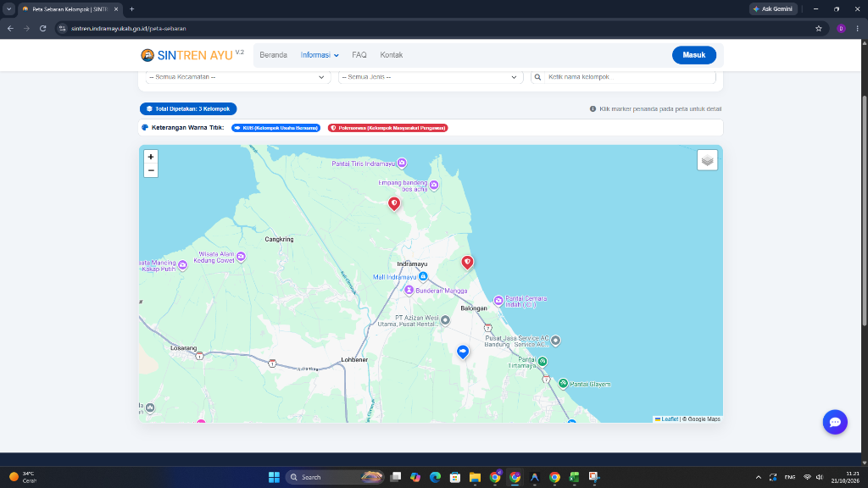Open the FAQ page
This screenshot has width=868, height=488.
tap(359, 55)
